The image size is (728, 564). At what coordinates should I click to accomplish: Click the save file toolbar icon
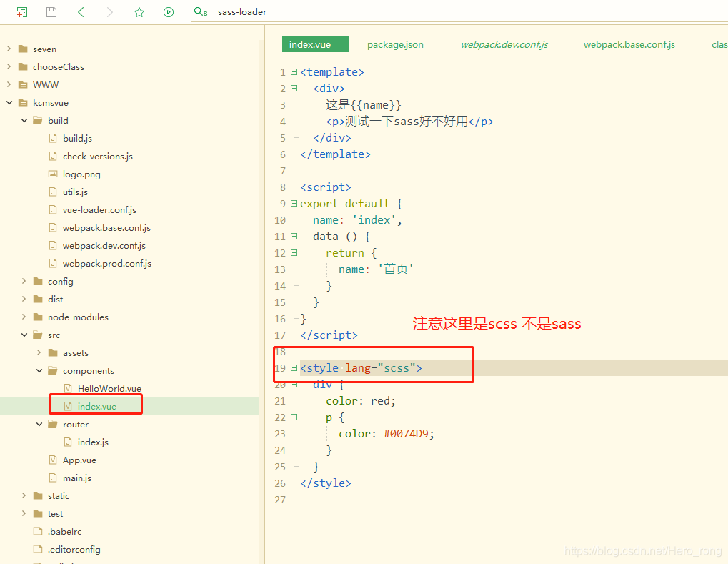(51, 12)
